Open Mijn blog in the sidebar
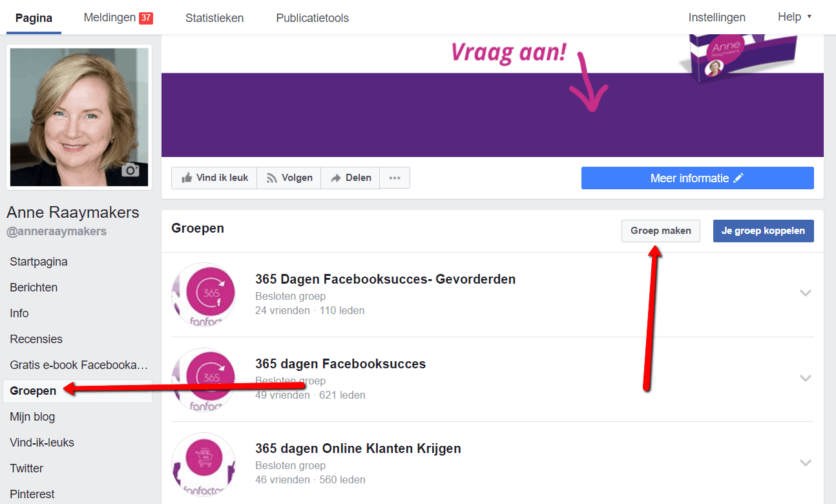The height and width of the screenshot is (504, 836). pos(32,417)
